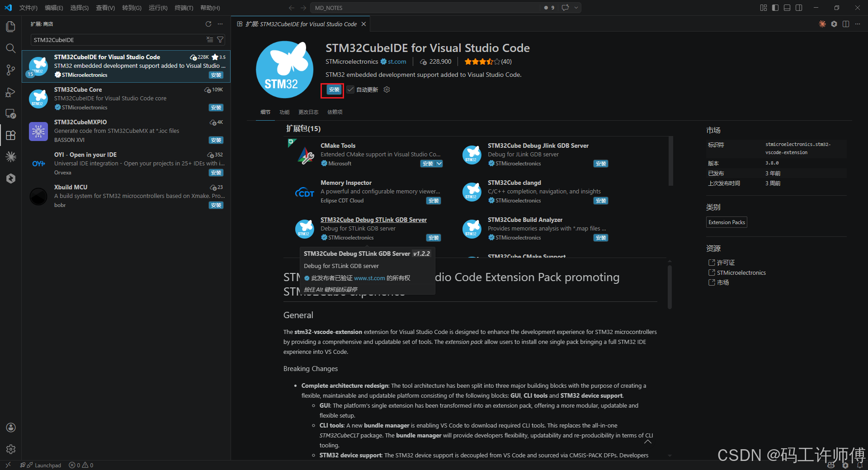Click the orange starburst icon in editor toolbar
The image size is (868, 470).
[822, 24]
